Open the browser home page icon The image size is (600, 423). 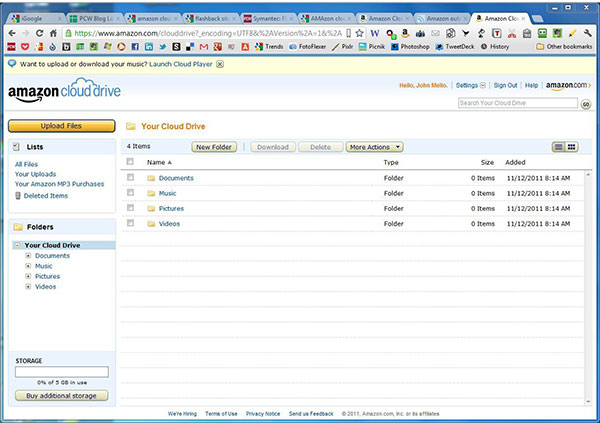click(53, 33)
